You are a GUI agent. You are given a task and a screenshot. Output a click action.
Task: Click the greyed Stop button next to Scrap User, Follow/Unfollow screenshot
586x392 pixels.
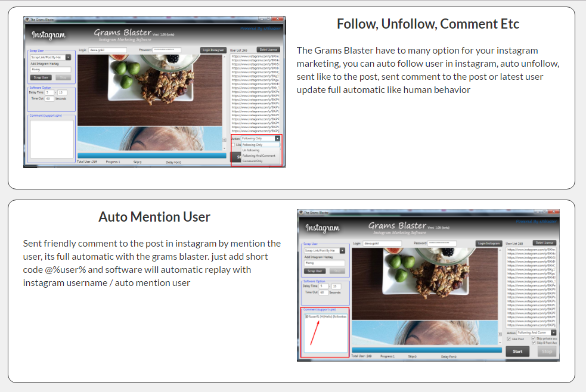click(63, 77)
